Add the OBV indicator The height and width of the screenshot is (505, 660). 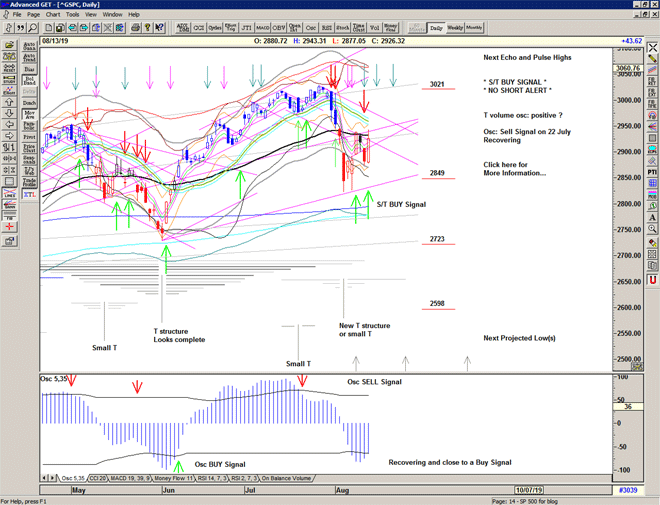click(x=279, y=28)
